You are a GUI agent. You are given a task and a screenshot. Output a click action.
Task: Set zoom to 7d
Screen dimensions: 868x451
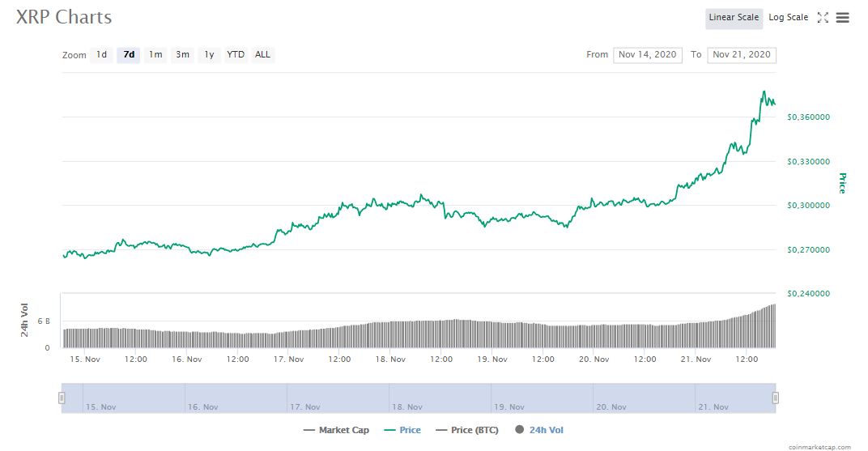point(129,55)
